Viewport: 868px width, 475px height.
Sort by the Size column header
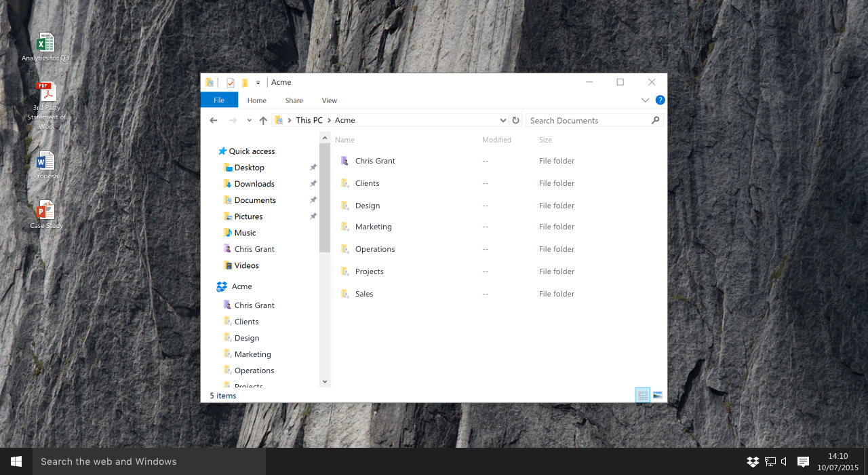pos(545,140)
